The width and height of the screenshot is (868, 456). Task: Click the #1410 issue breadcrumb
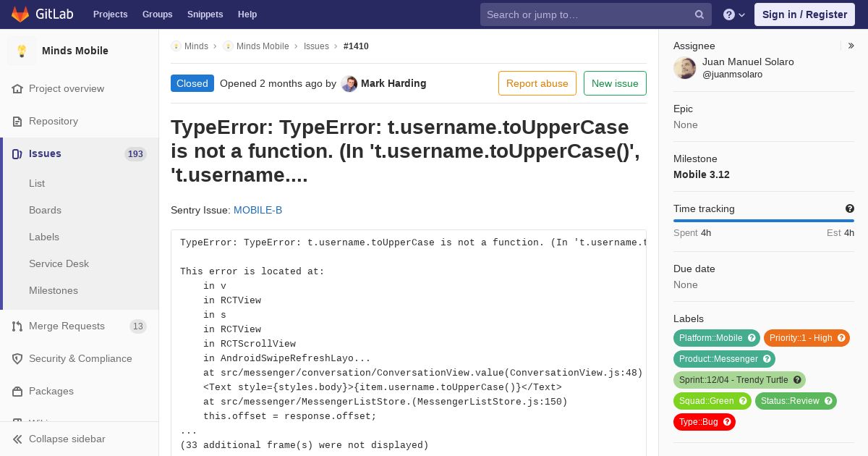[x=356, y=46]
